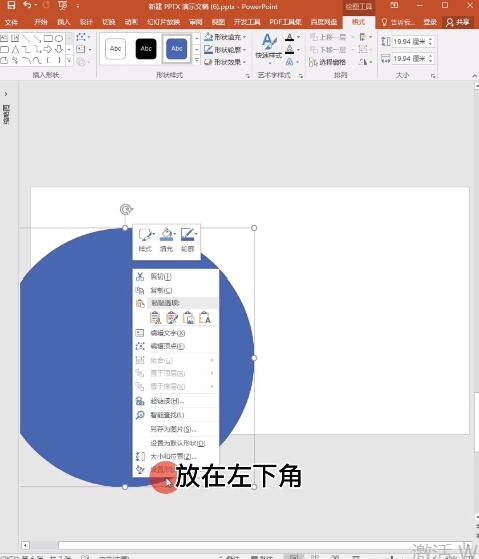Click the keep source formatting paste icon

pyautogui.click(x=172, y=317)
